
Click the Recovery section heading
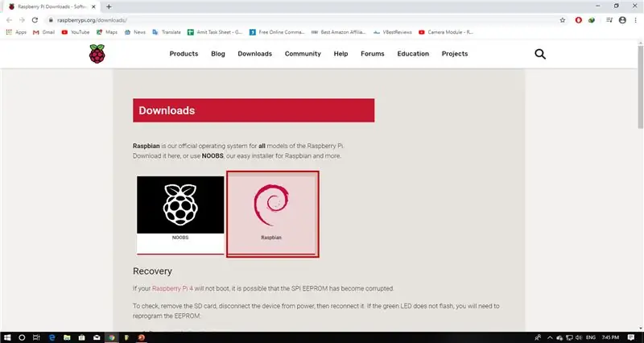[152, 271]
